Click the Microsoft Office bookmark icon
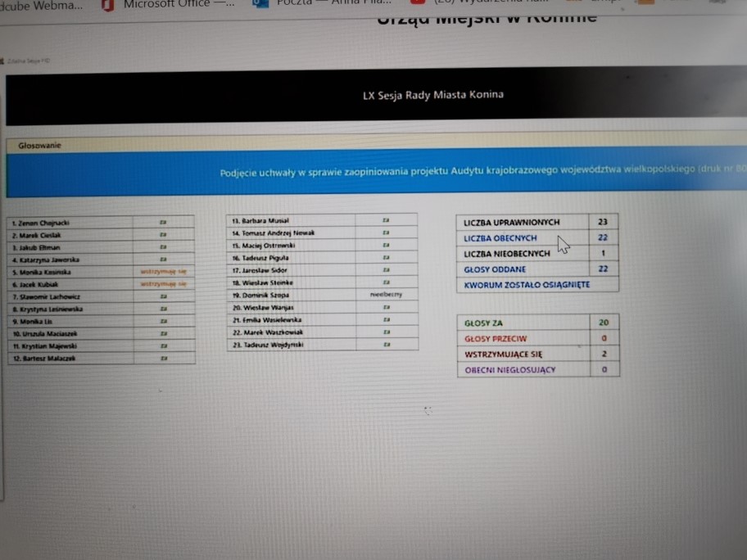The image size is (747, 560). point(108,5)
